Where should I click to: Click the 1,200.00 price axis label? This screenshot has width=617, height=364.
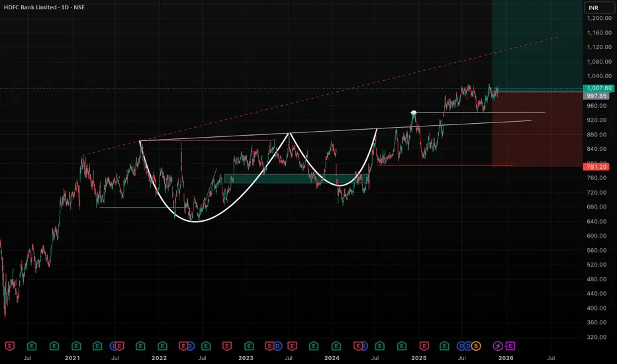coord(599,18)
